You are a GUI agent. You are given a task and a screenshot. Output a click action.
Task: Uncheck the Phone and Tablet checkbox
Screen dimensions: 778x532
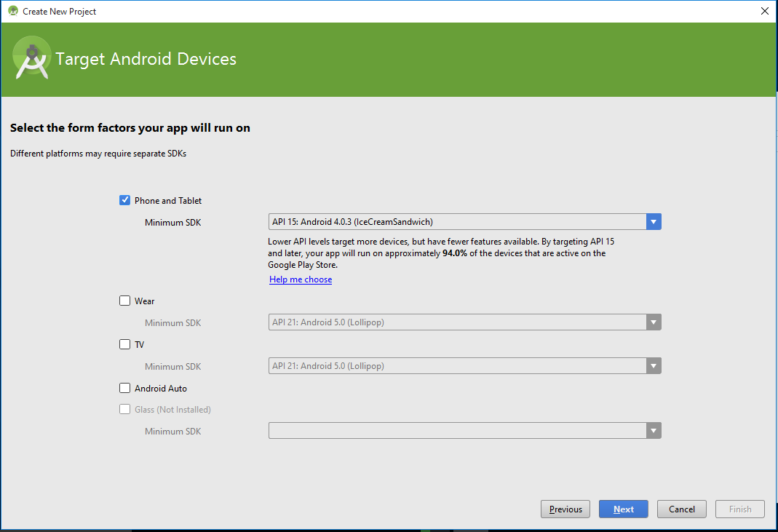click(125, 200)
